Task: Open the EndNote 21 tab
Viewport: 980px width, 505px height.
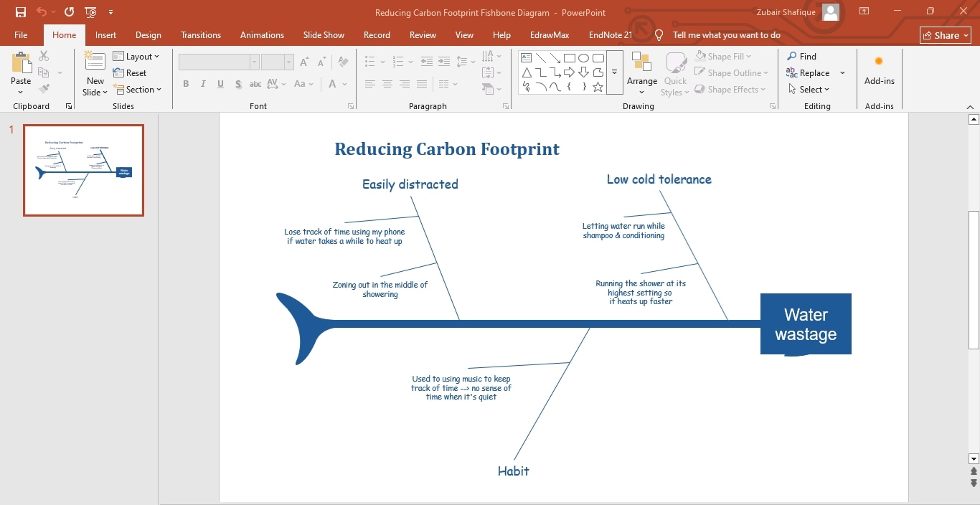Action: (610, 34)
